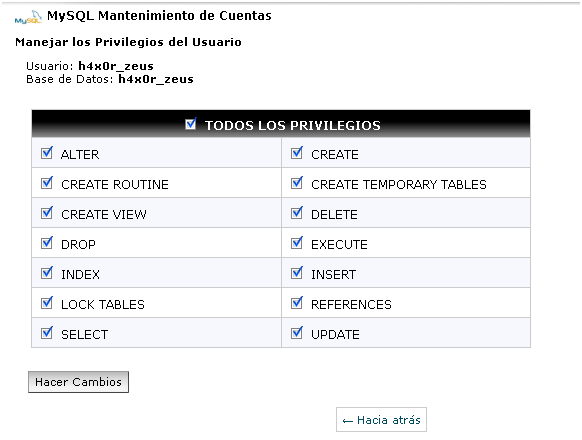Toggle the ALTER privilege checkbox

click(x=47, y=153)
